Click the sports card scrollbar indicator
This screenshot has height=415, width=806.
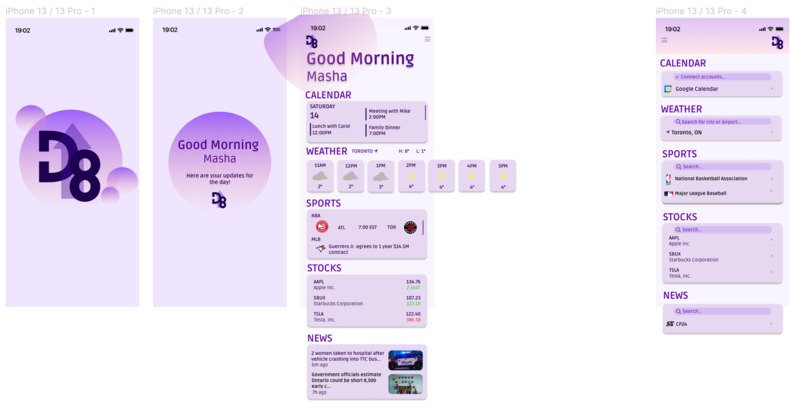[423, 227]
